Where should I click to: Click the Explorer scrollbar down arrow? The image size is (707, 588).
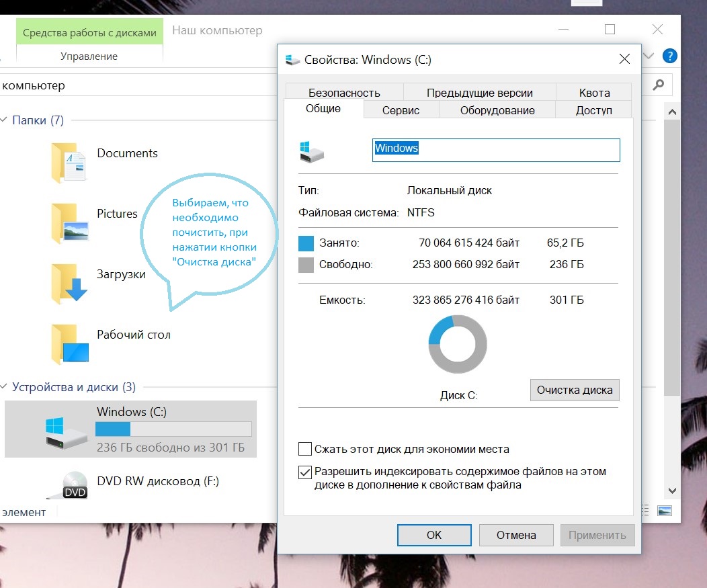[672, 490]
